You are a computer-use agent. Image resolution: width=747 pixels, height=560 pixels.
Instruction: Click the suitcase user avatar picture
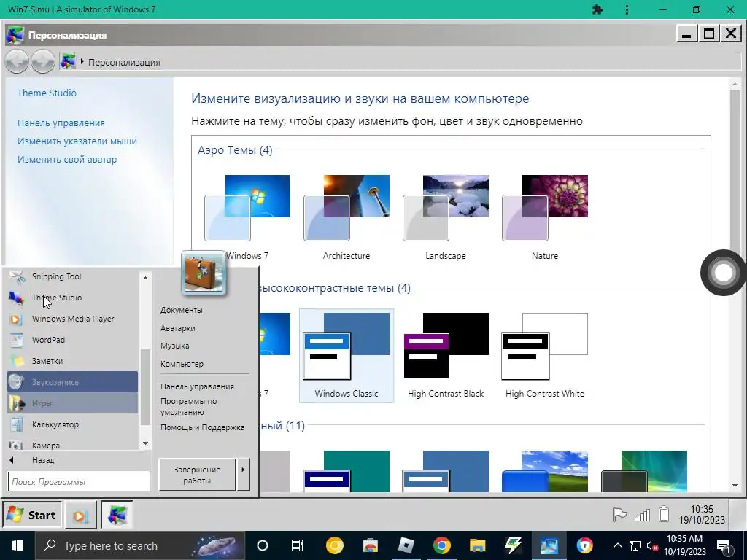(x=204, y=273)
